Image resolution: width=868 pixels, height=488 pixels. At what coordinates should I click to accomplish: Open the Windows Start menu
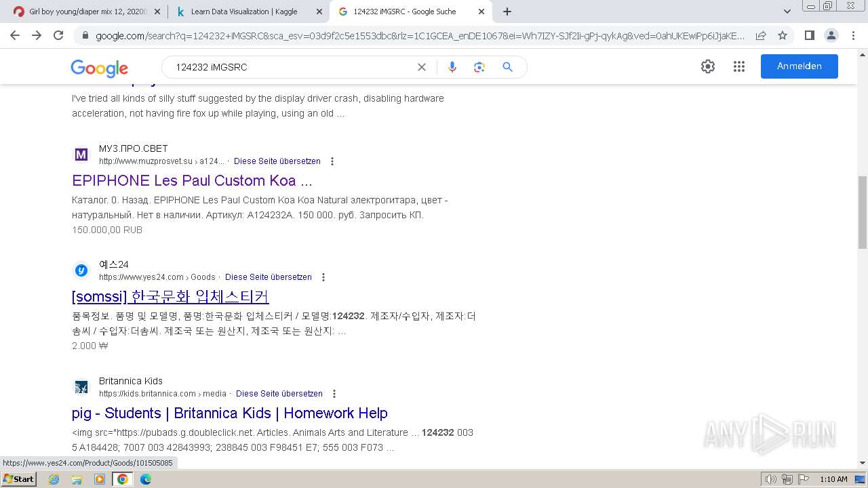19,479
